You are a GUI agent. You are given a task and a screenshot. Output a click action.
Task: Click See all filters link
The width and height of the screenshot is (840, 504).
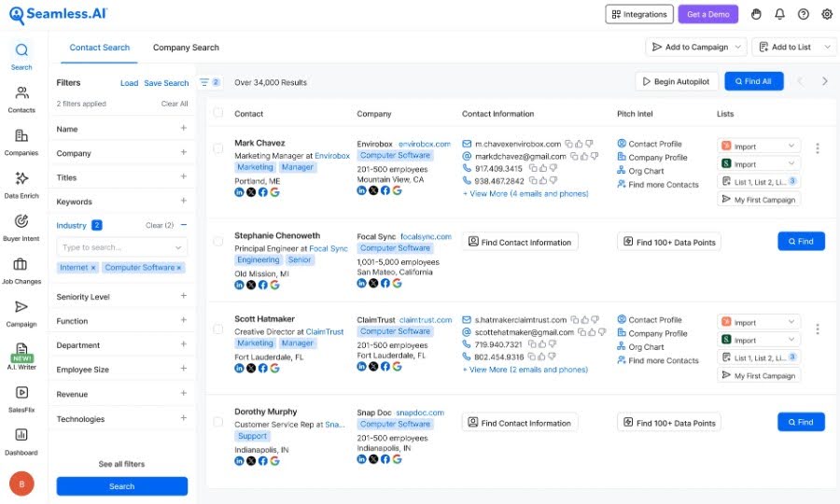(121, 464)
